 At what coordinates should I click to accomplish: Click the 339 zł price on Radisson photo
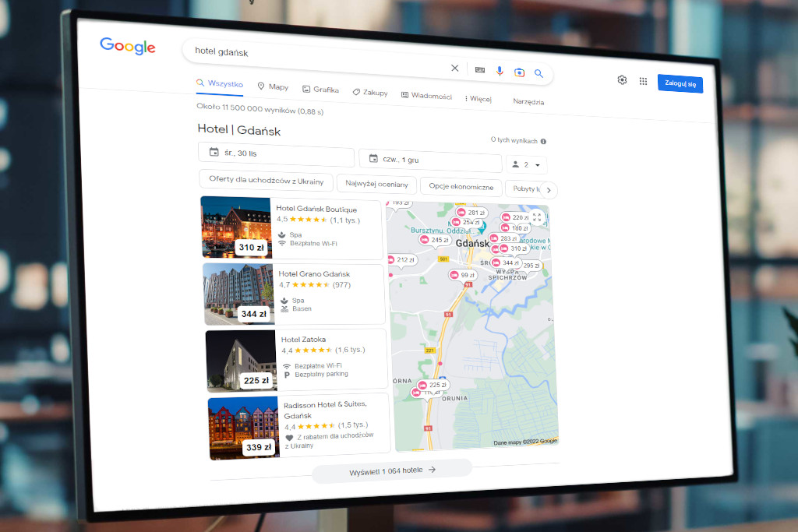[259, 448]
